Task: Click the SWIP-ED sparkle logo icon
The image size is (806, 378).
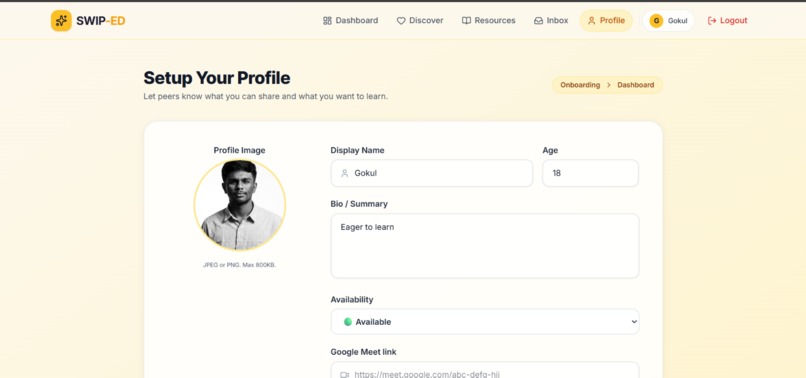Action: [61, 21]
